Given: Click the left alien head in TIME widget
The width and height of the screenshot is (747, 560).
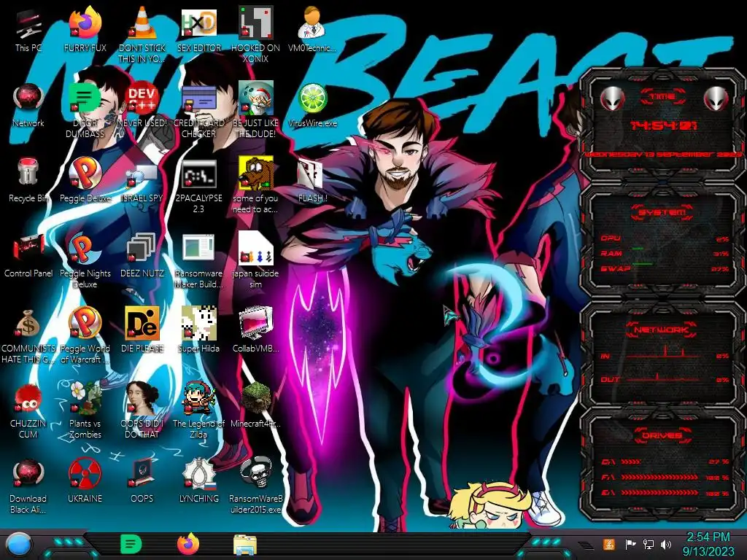Looking at the screenshot, I should point(612,98).
